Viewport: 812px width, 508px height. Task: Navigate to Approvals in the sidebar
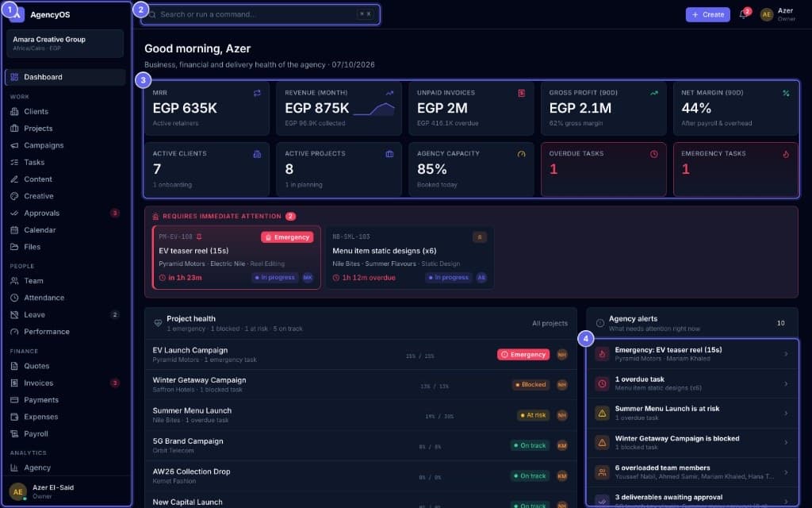[65, 213]
